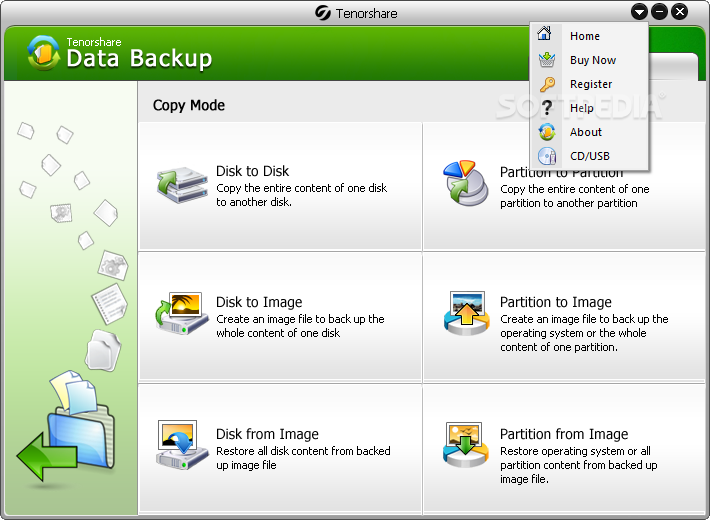Open Disk to Disk copy mode
This screenshot has width=710, height=520.
point(280,186)
